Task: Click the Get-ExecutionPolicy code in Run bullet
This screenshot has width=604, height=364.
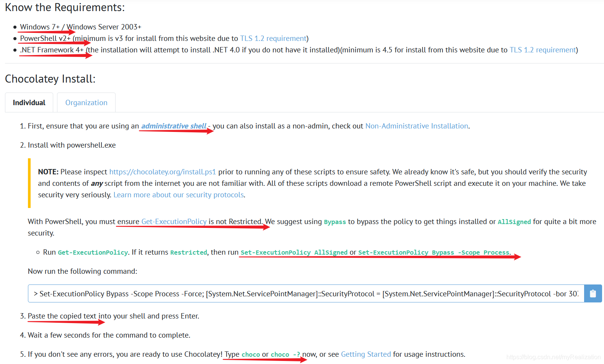Action: coord(93,252)
